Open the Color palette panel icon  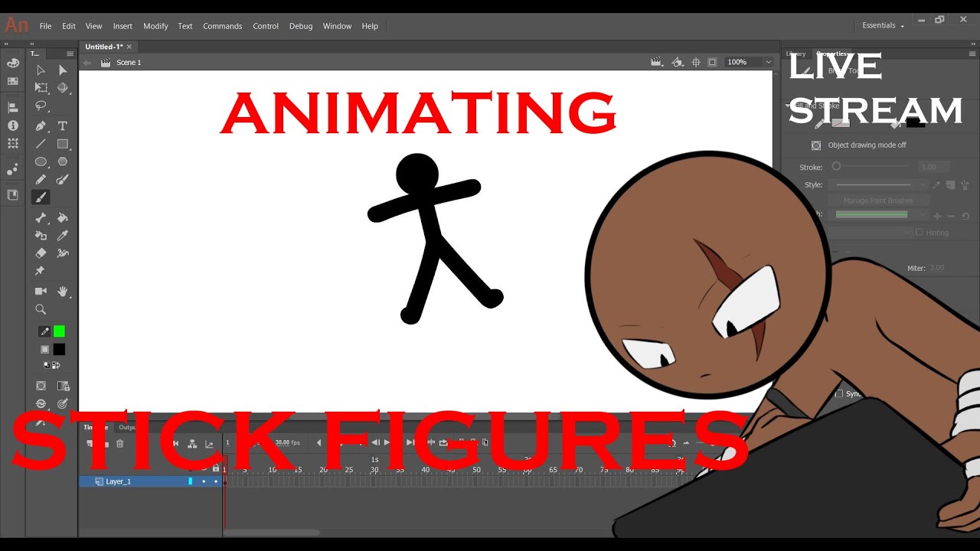tap(12, 63)
